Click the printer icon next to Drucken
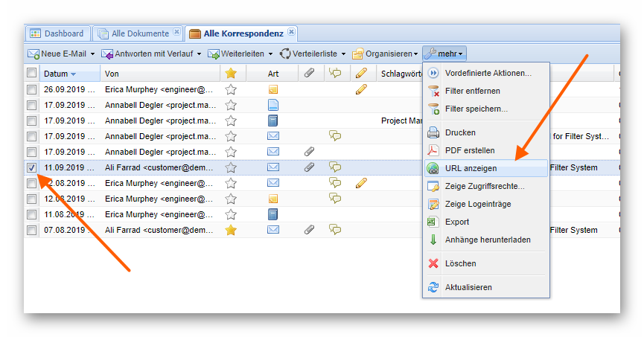Viewport: 644px width, 337px height. point(433,132)
